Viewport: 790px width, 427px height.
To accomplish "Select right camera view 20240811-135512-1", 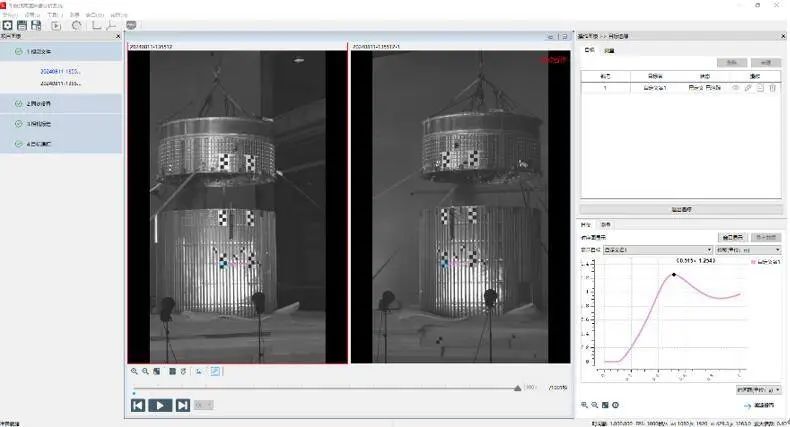I will click(x=460, y=206).
